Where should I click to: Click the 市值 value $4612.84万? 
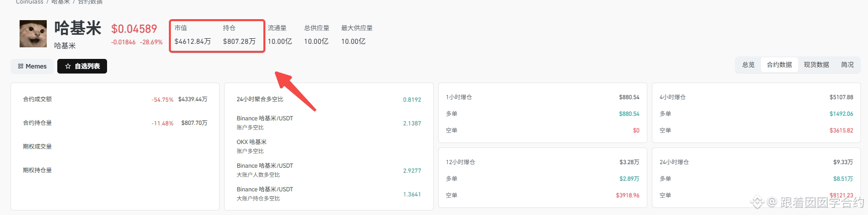pyautogui.click(x=192, y=41)
